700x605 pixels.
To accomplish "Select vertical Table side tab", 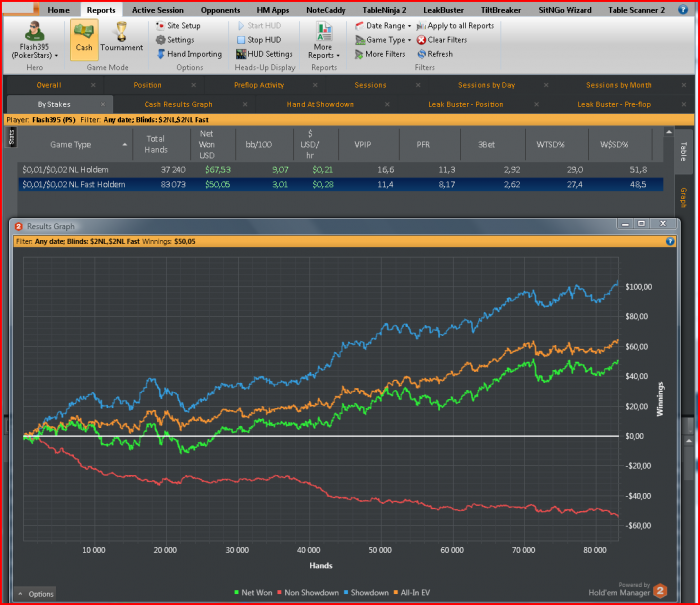I will tap(683, 152).
